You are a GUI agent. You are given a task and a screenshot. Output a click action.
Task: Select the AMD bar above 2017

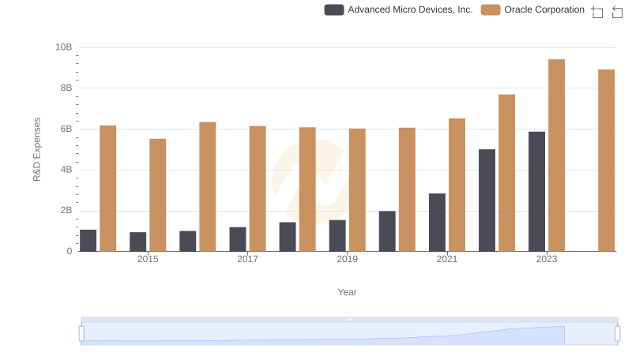238,239
